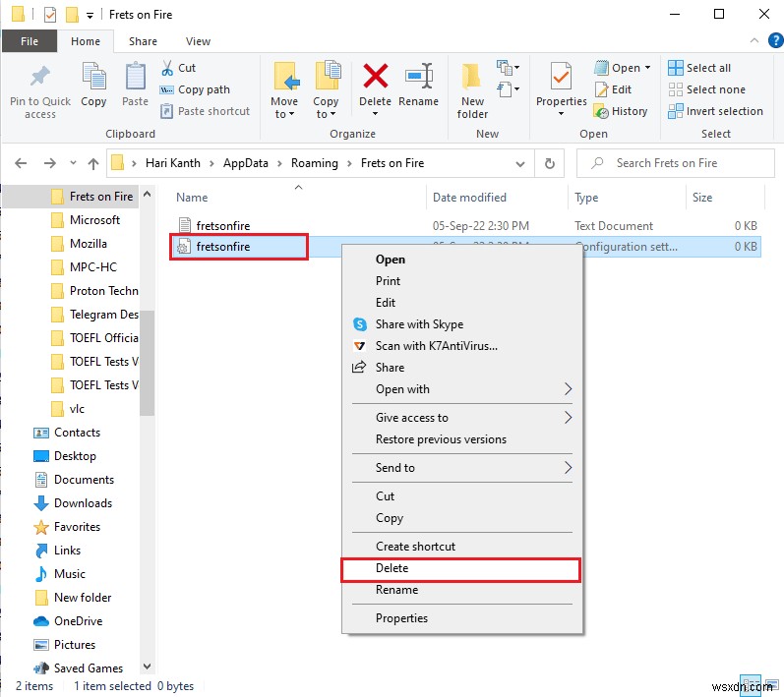Image resolution: width=784 pixels, height=697 pixels.
Task: Click navigation pane scroll down arrow
Action: click(147, 666)
